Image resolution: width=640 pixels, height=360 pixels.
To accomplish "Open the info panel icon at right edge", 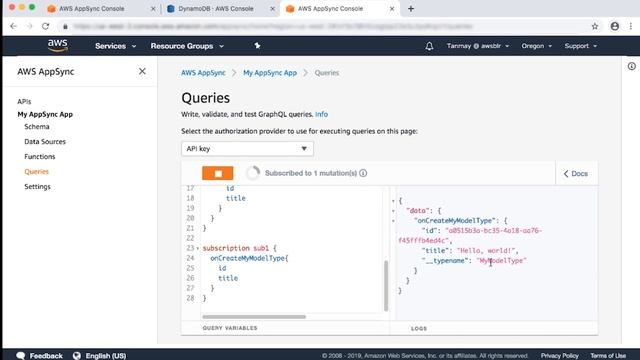I will 631,66.
